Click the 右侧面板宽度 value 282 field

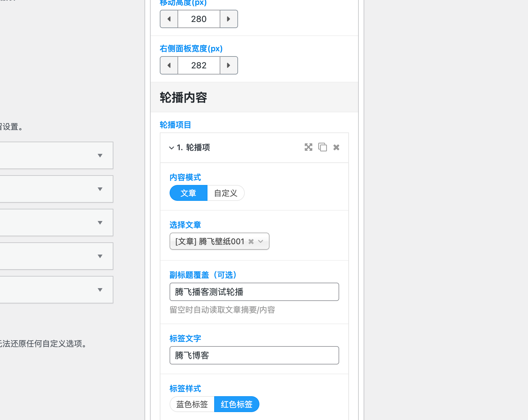[x=199, y=65]
